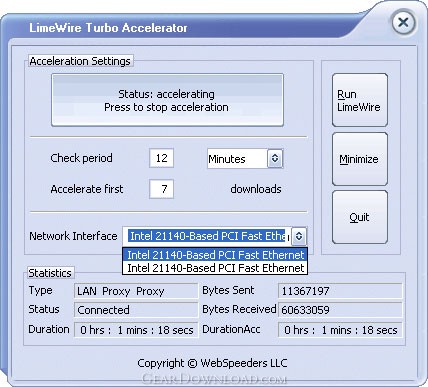Edit the Check period value field
This screenshot has height=387, width=428.
point(161,158)
